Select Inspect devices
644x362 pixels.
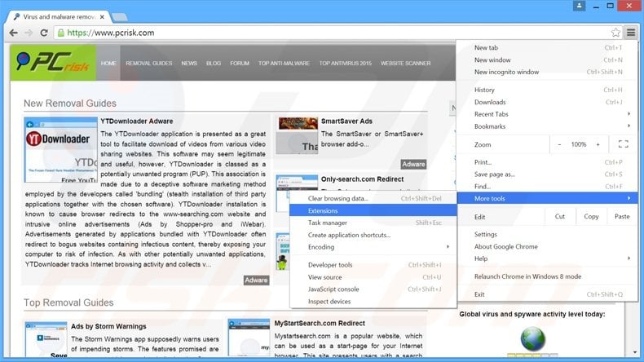click(x=373, y=302)
